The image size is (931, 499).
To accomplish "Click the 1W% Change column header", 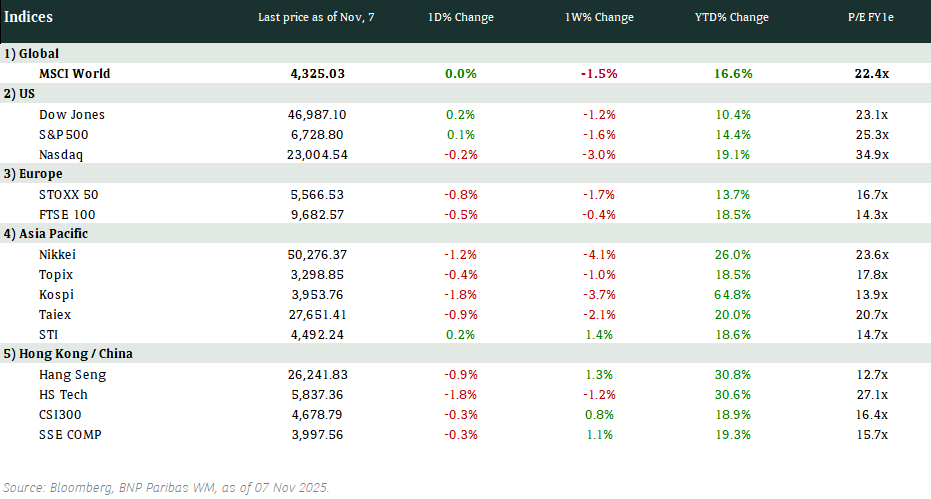I will 600,18.
